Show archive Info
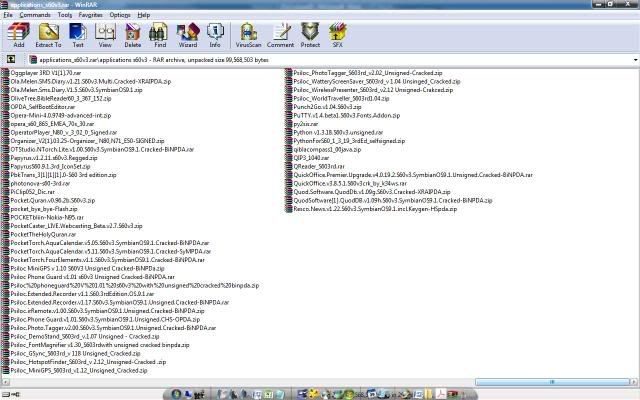 pos(215,35)
